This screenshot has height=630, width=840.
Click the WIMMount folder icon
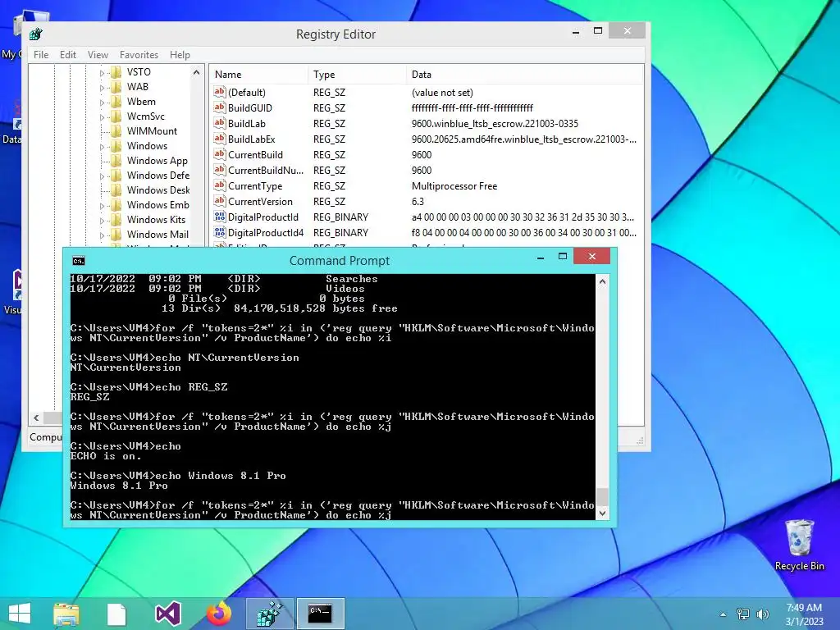(x=116, y=131)
